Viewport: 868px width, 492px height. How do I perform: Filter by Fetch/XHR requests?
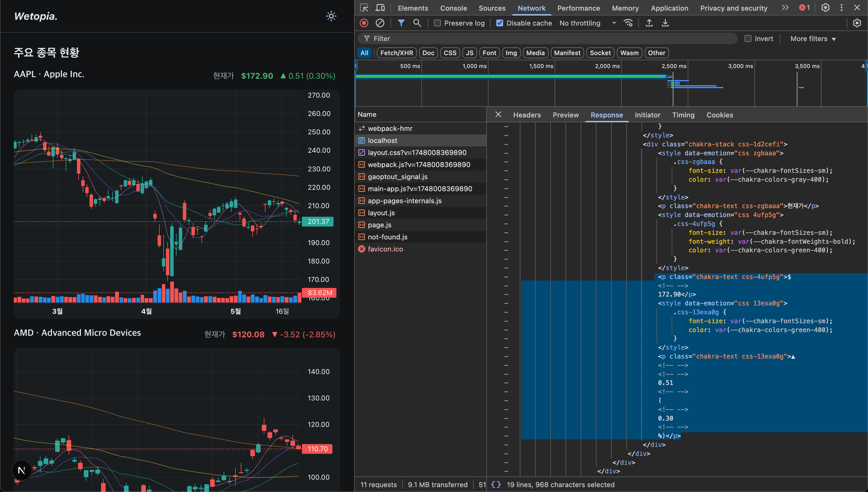coord(397,53)
